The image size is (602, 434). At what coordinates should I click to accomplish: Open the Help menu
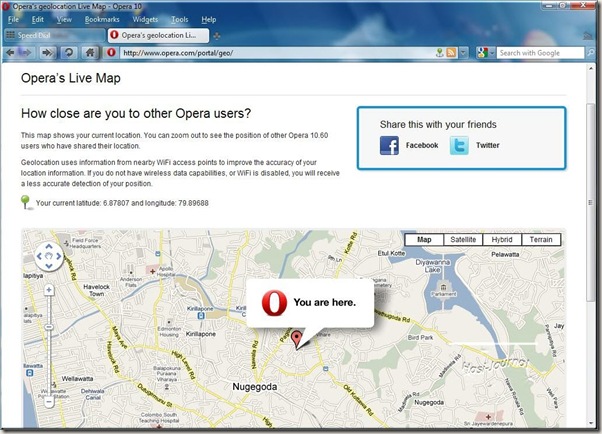click(209, 19)
